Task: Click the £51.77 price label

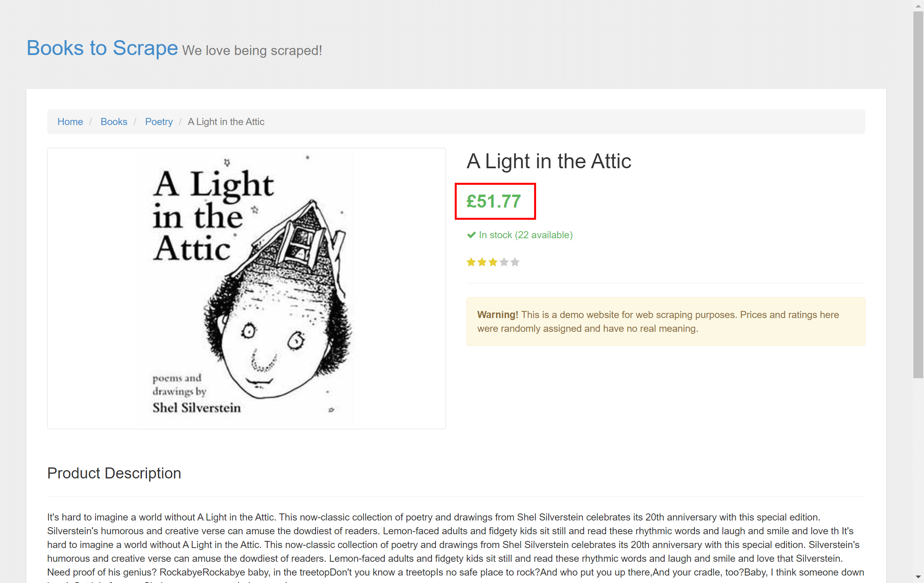Action: [x=494, y=202]
